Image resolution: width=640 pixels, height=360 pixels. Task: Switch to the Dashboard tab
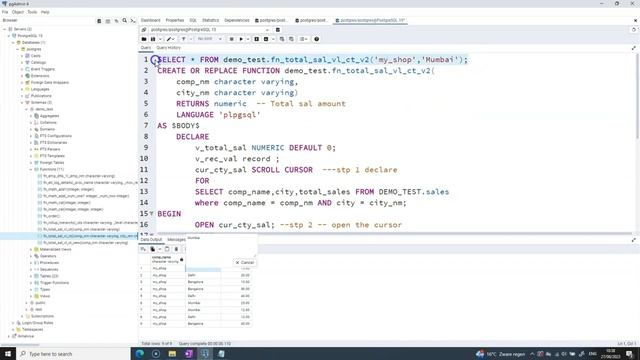pyautogui.click(x=151, y=20)
